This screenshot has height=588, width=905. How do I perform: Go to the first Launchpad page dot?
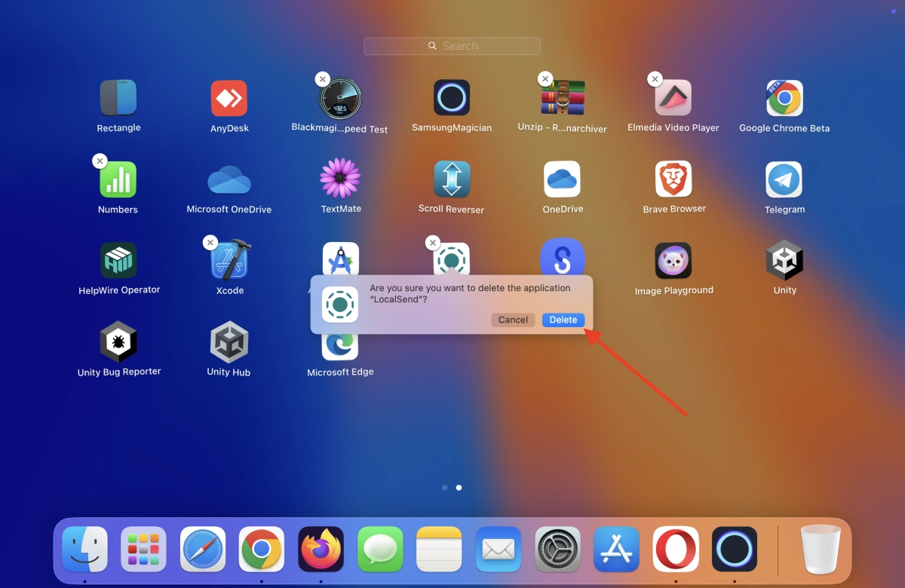(445, 488)
